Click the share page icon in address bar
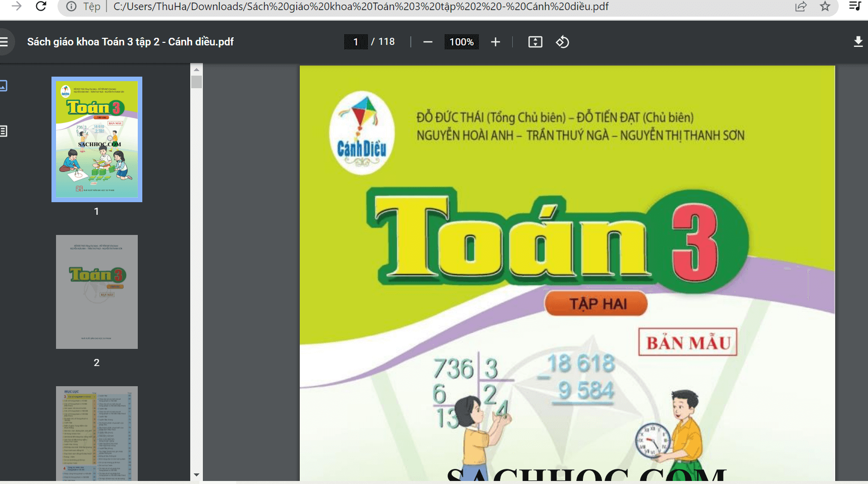This screenshot has height=484, width=868. (x=801, y=7)
